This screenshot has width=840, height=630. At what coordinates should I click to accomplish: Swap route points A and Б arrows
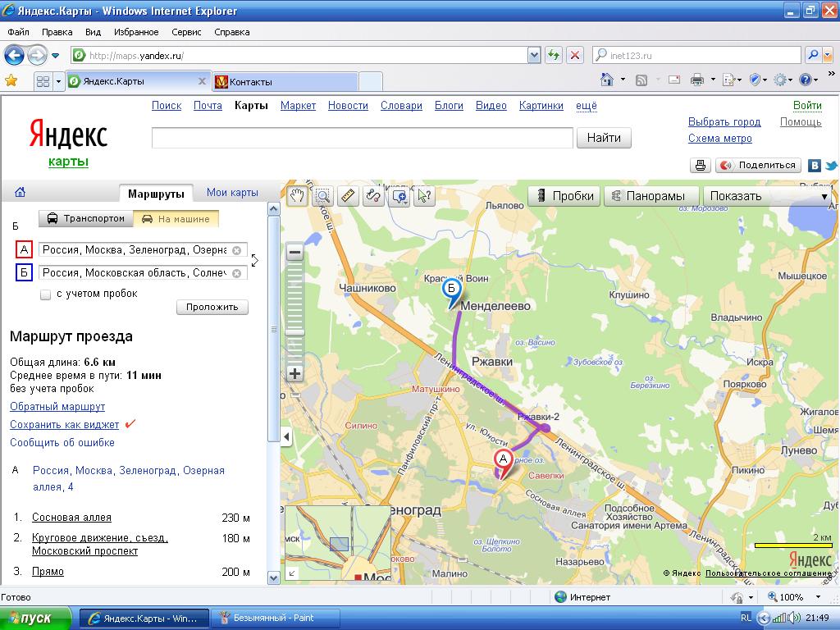coord(255,261)
